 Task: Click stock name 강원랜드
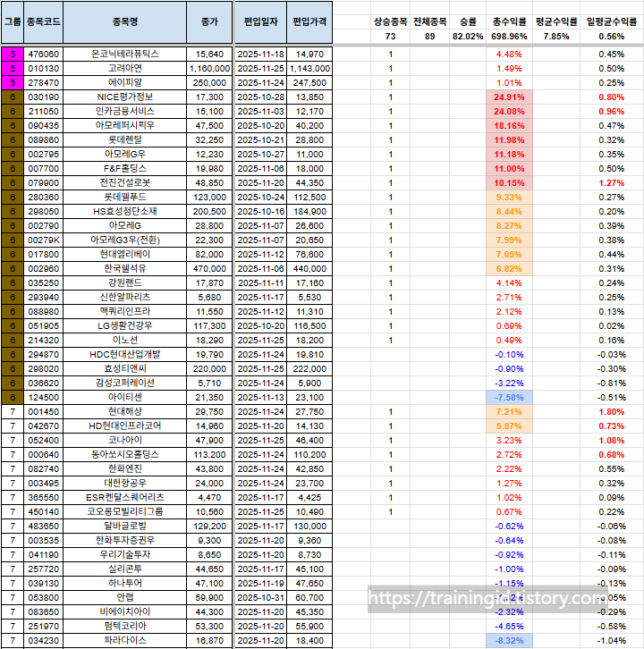coord(124,283)
